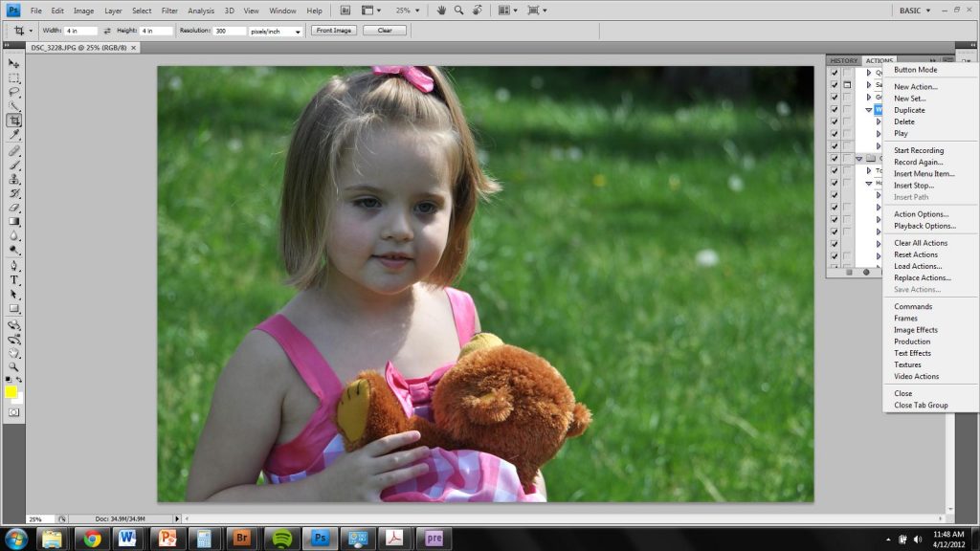
Task: Click the Clear button in options bar
Action: [385, 31]
